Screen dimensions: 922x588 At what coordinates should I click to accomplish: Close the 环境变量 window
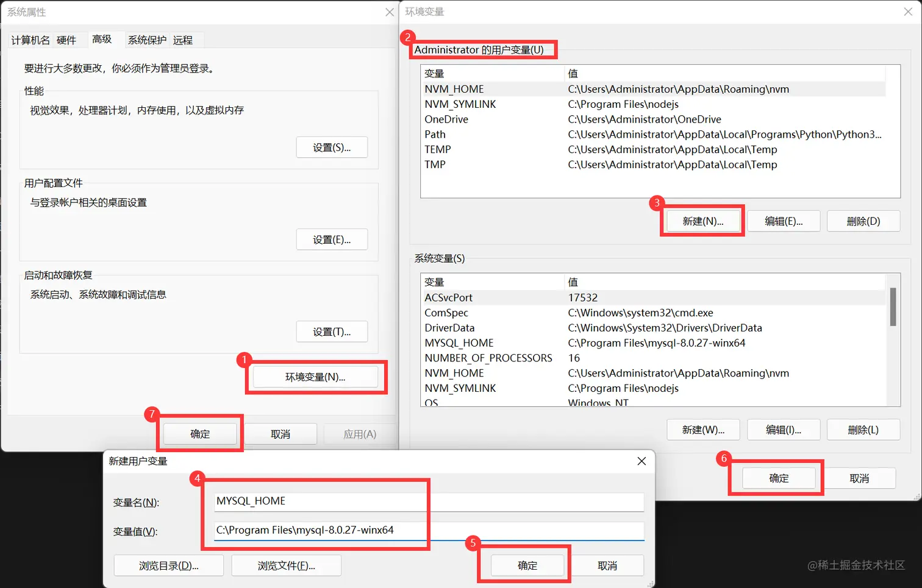[x=907, y=12]
